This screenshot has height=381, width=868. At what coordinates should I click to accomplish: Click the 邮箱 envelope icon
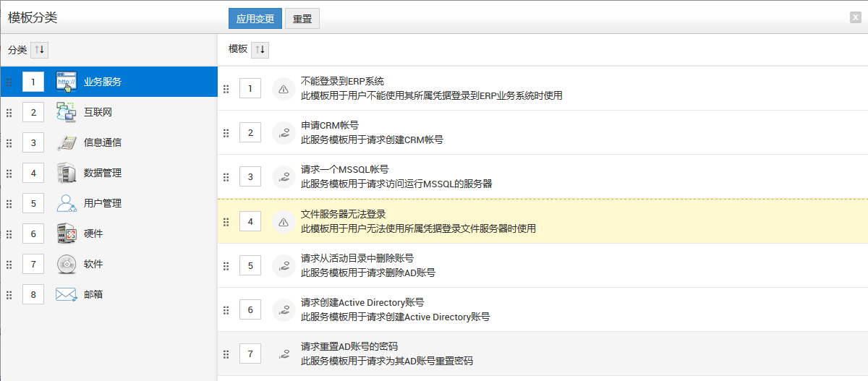click(x=66, y=294)
